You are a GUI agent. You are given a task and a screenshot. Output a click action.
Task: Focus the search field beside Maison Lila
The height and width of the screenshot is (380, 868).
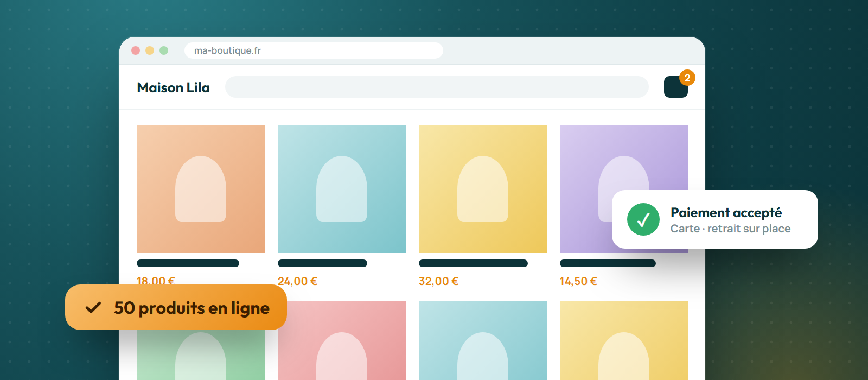[x=437, y=87]
